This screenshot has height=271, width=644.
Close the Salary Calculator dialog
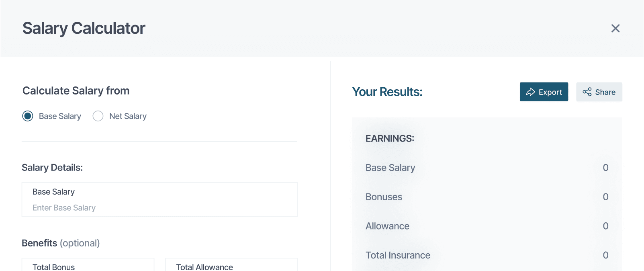click(615, 29)
